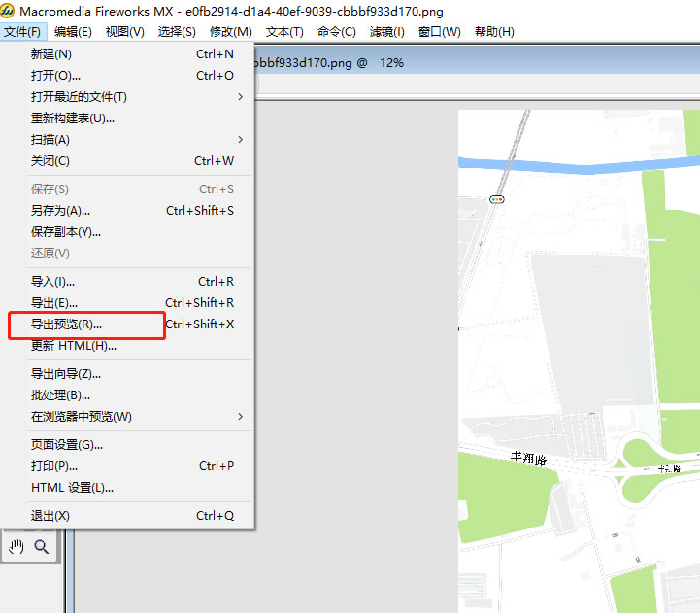The height and width of the screenshot is (613, 700).
Task: Open the 编辑(E) menu
Action: point(73,32)
